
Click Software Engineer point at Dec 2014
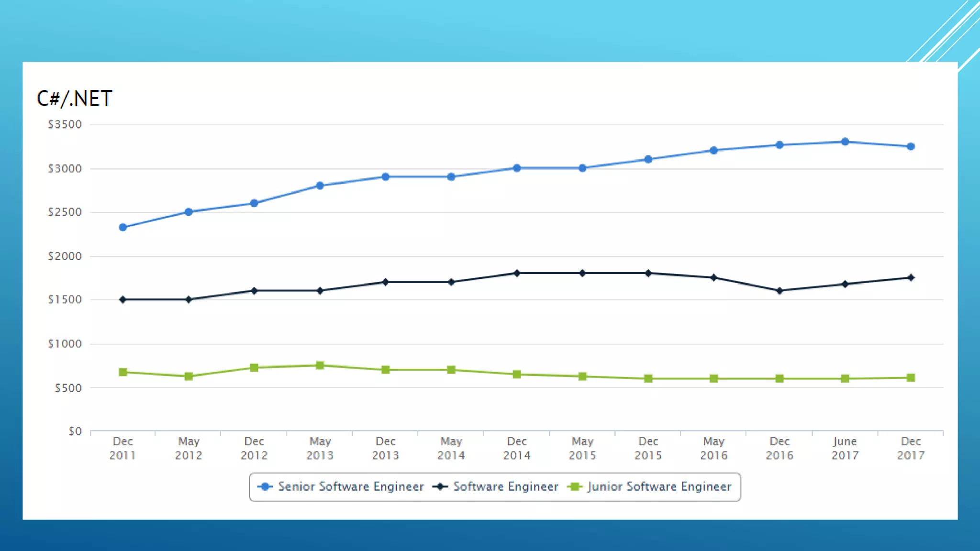coord(517,273)
